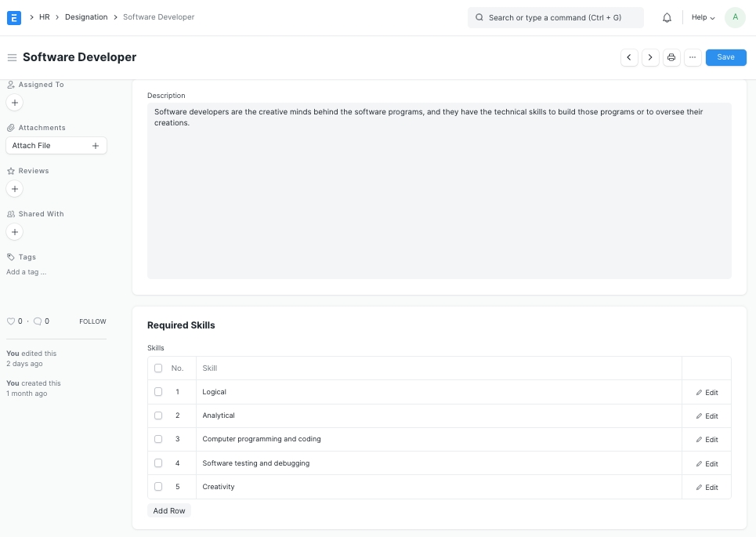This screenshot has width=756, height=537.
Task: Check the Logical skill row checkbox
Action: (x=158, y=392)
